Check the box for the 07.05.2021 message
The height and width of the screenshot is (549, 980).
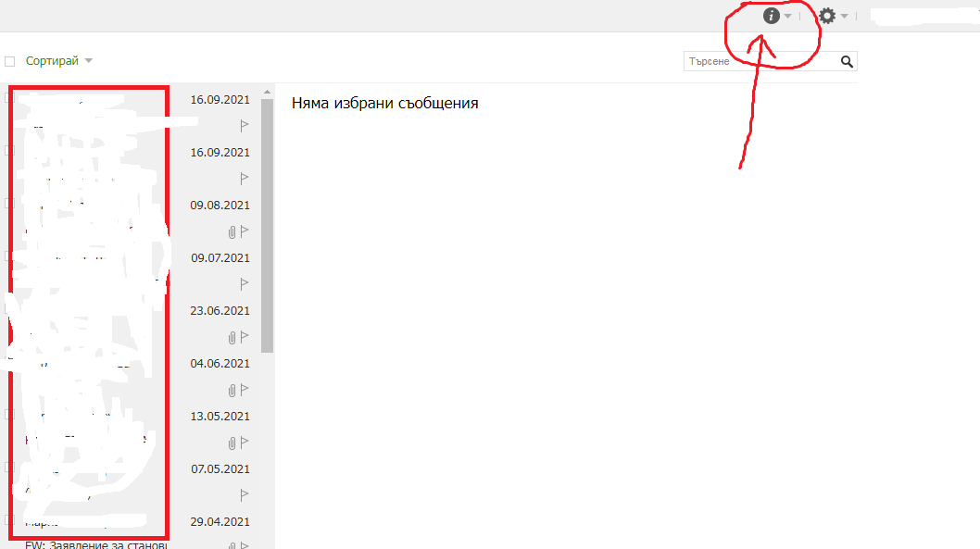tap(10, 468)
